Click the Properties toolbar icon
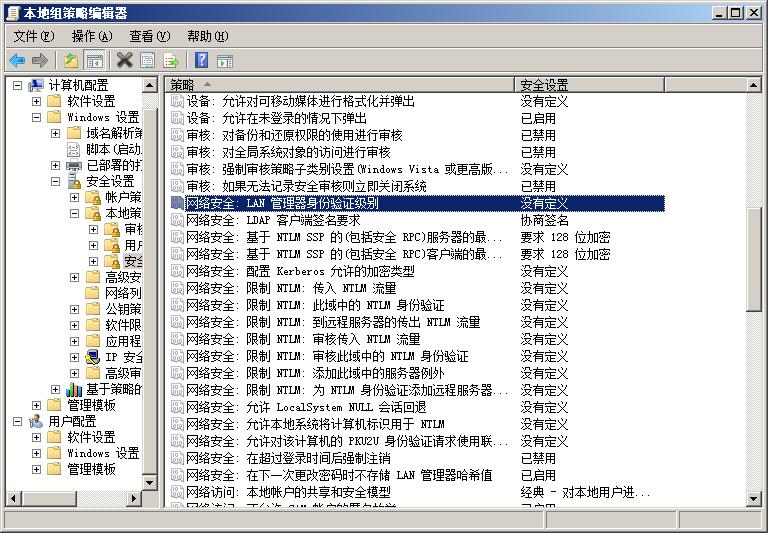The height and width of the screenshot is (533, 768). coord(148,60)
